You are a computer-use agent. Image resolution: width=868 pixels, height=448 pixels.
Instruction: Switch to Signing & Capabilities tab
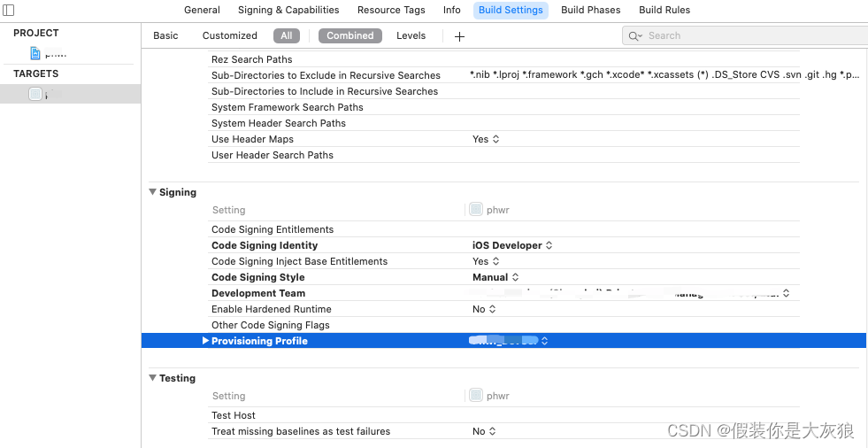(288, 10)
